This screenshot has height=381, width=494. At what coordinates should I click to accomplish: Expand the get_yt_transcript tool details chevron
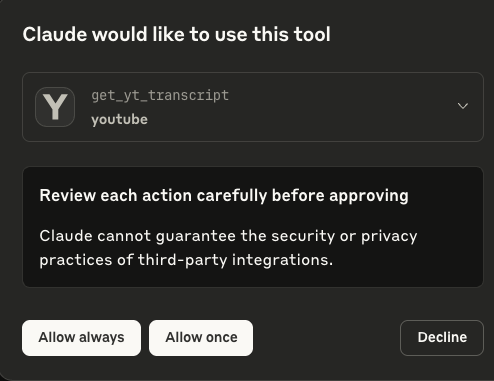point(463,106)
